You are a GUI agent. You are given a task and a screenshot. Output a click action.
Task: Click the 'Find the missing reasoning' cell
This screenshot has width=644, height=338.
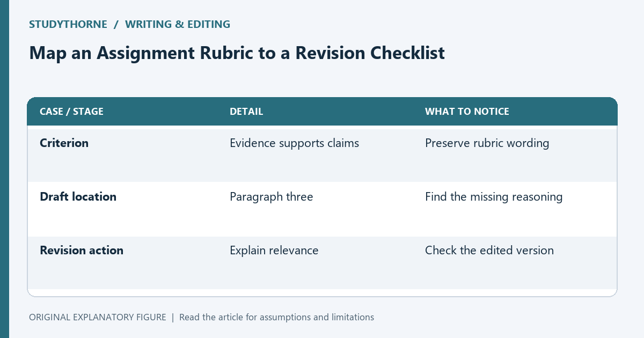(x=494, y=197)
